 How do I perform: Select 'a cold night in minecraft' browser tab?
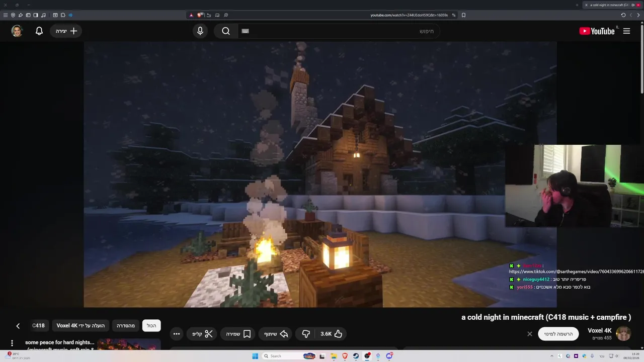613,5
